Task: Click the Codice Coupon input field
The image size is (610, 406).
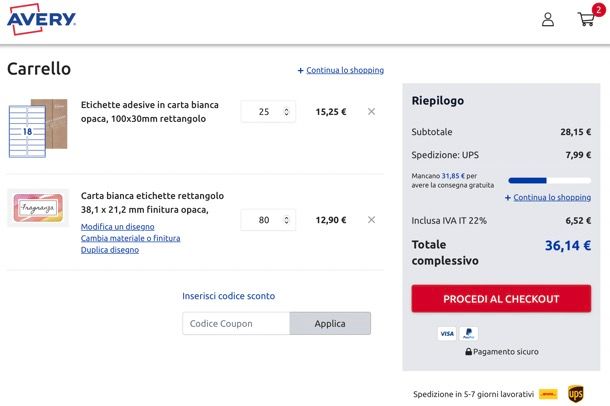Action: pyautogui.click(x=236, y=323)
